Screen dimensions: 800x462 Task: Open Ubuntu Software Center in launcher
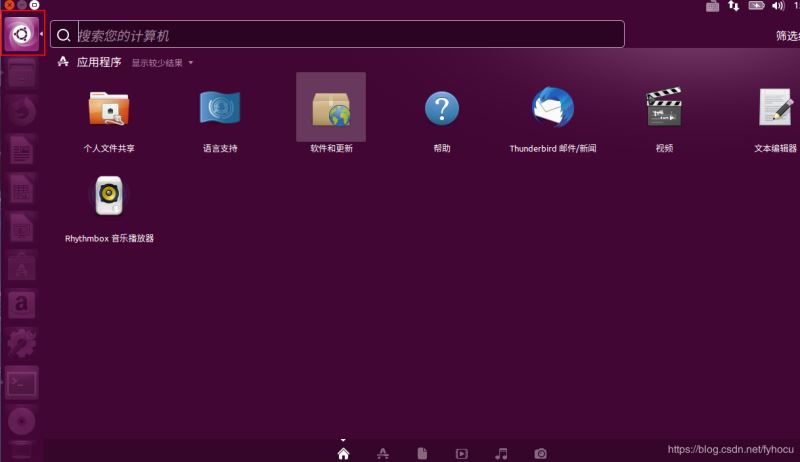pos(21,266)
